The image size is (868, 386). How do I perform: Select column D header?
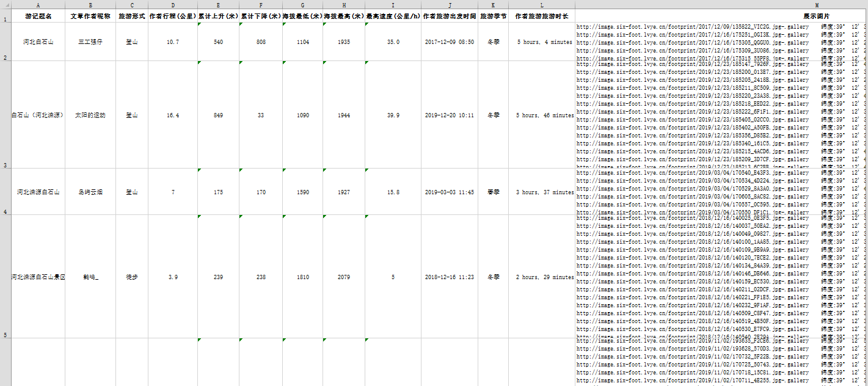click(173, 4)
